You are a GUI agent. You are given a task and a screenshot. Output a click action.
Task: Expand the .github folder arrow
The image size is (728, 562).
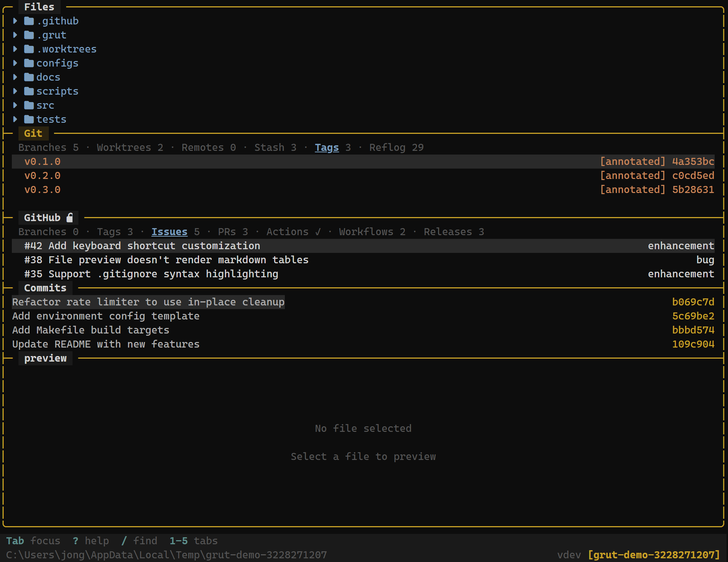point(15,21)
